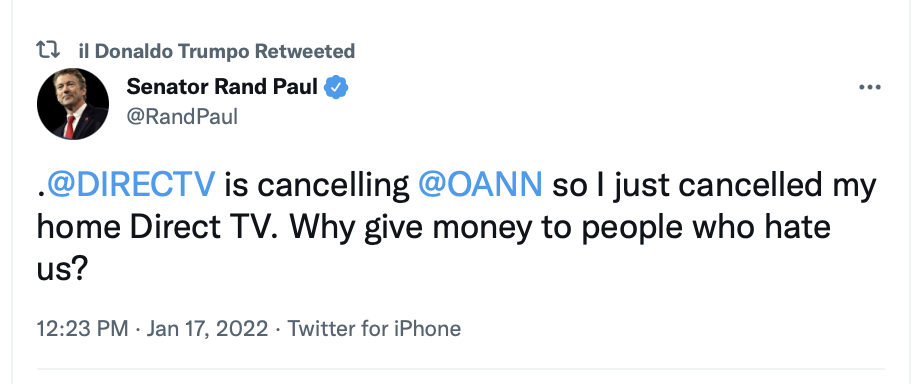Click the phrase 'is cancelling' in the tweet
The height and width of the screenshot is (384, 916).
pos(317,186)
